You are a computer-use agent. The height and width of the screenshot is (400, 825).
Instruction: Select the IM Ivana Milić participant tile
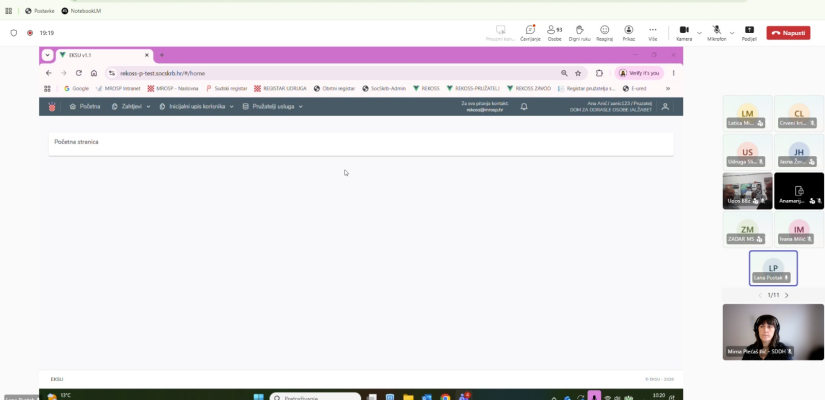click(799, 229)
